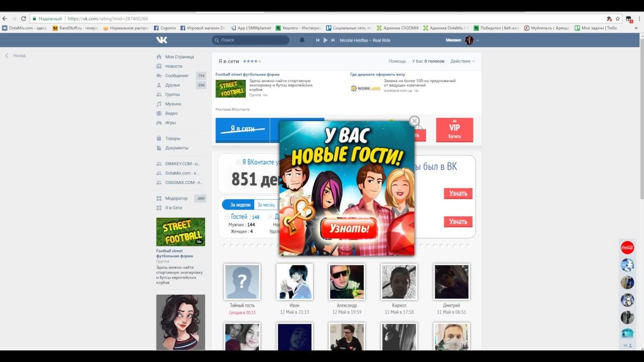Click the Street Football sidebar ad image
This screenshot has width=644, height=362.
tap(181, 232)
